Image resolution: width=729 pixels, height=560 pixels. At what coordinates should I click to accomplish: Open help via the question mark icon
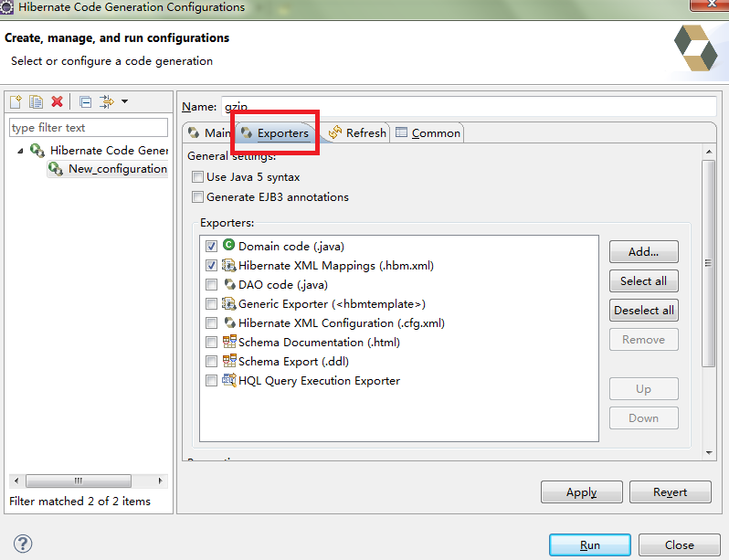(x=23, y=544)
